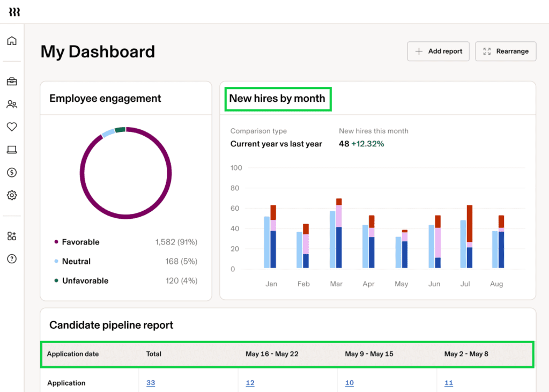Select the Neutral legend entry
The image size is (549, 392).
72,261
